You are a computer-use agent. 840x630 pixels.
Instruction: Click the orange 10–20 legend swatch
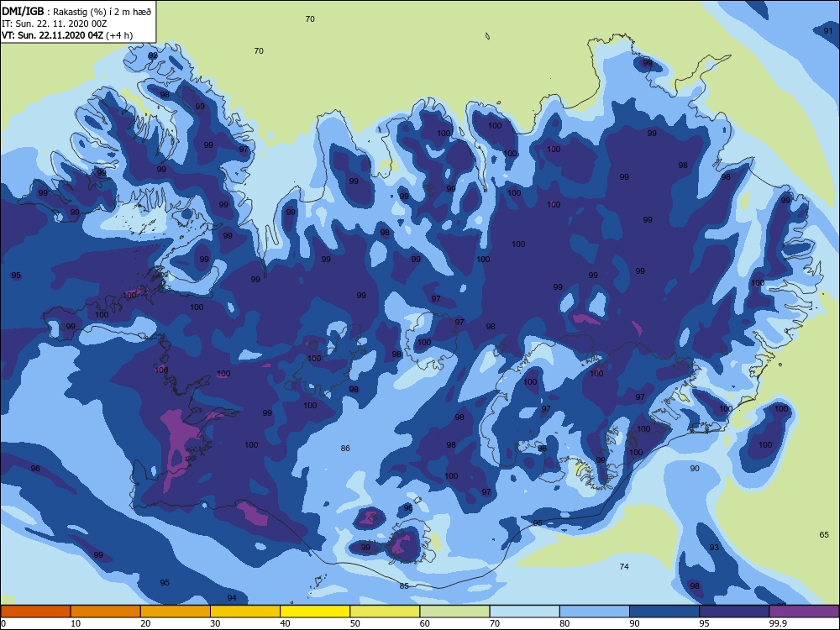106,612
